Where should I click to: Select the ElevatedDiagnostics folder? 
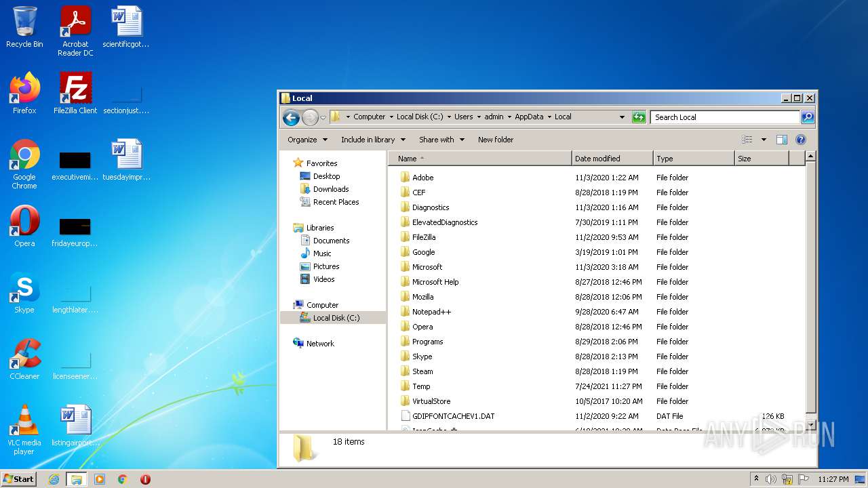439,222
